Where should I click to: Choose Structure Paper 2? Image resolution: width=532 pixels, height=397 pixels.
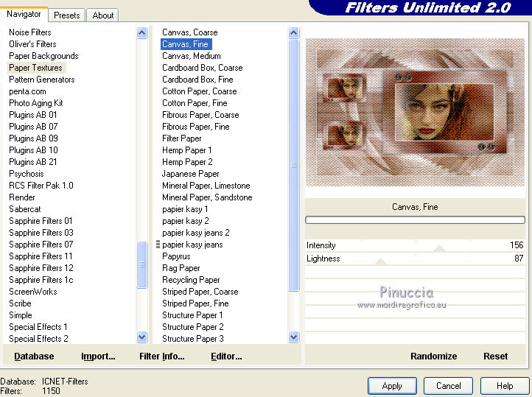193,327
